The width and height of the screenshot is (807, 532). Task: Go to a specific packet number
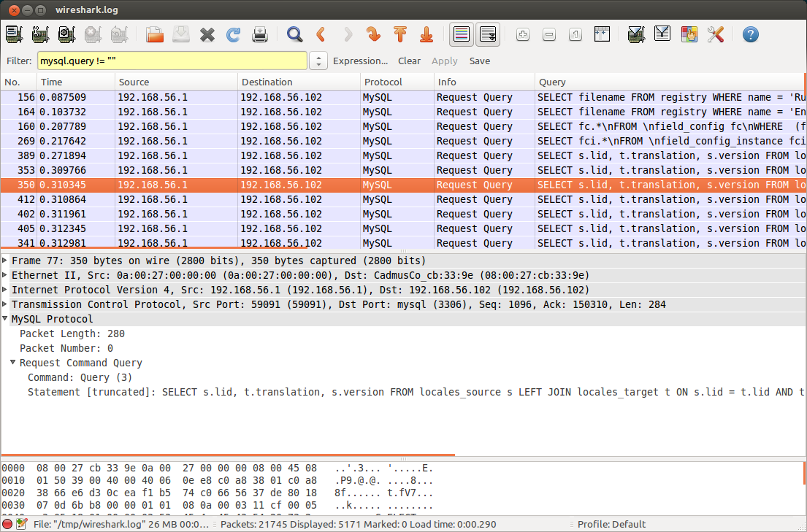tap(374, 35)
